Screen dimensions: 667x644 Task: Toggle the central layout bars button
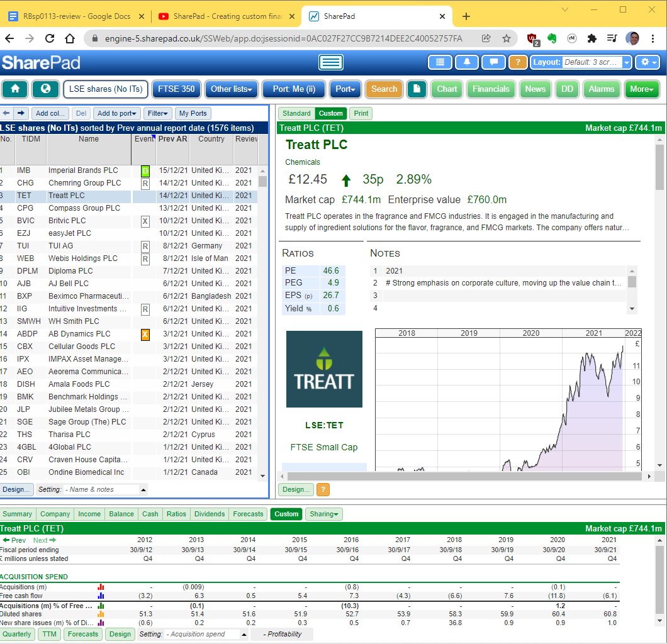(x=331, y=62)
